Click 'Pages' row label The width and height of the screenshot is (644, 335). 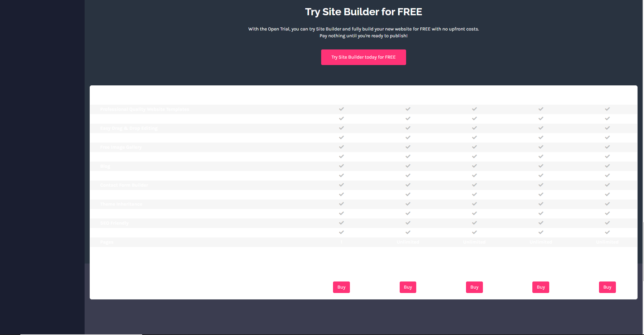107,242
